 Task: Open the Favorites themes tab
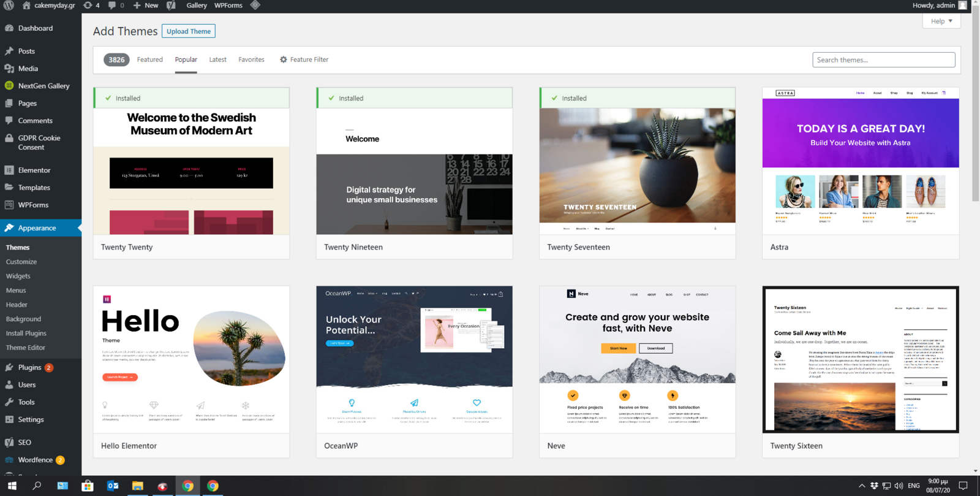[251, 59]
